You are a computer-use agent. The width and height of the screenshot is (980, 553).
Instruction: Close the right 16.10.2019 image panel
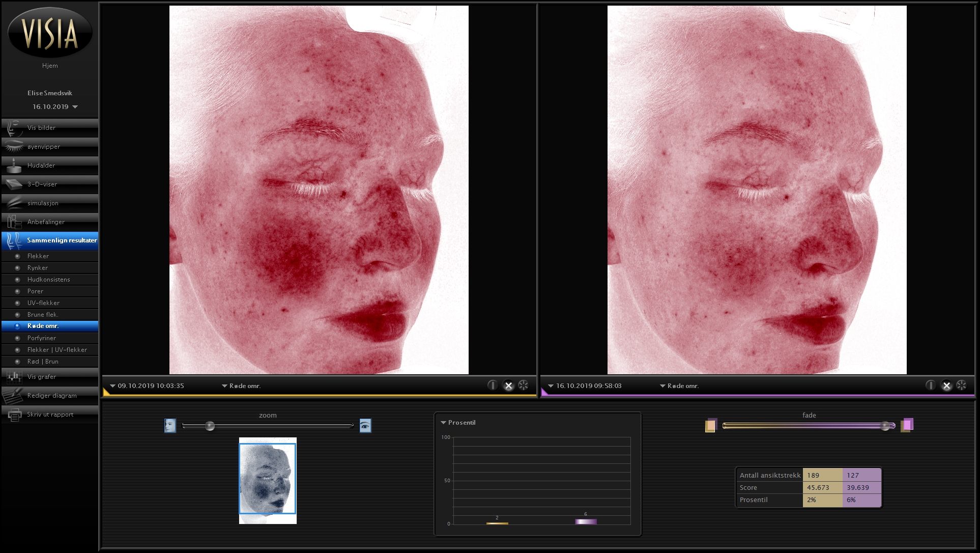pyautogui.click(x=946, y=385)
